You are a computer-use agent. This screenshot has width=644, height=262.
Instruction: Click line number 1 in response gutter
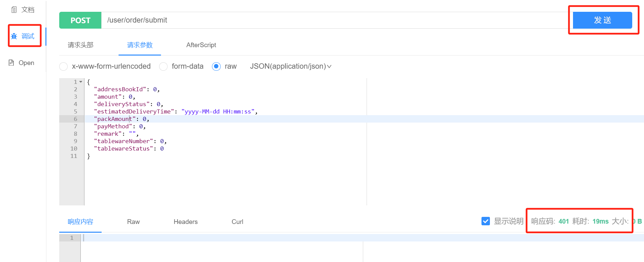pyautogui.click(x=72, y=238)
